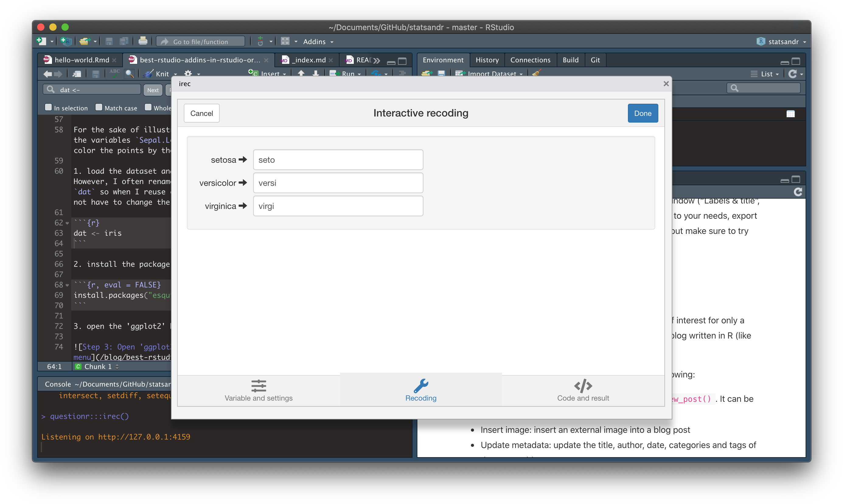This screenshot has height=504, width=843.
Task: Click the load workspace icon in Environment
Action: coord(427,74)
